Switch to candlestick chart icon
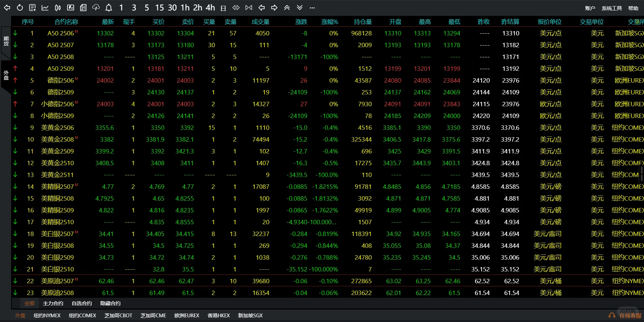Screen dimensions: 644x322 (58, 7)
